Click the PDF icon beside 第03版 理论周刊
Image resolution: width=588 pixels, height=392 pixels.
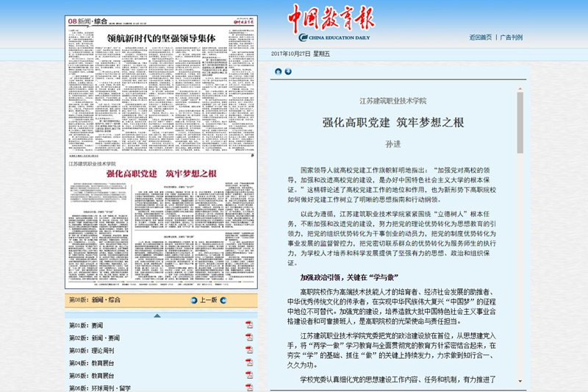249,351
